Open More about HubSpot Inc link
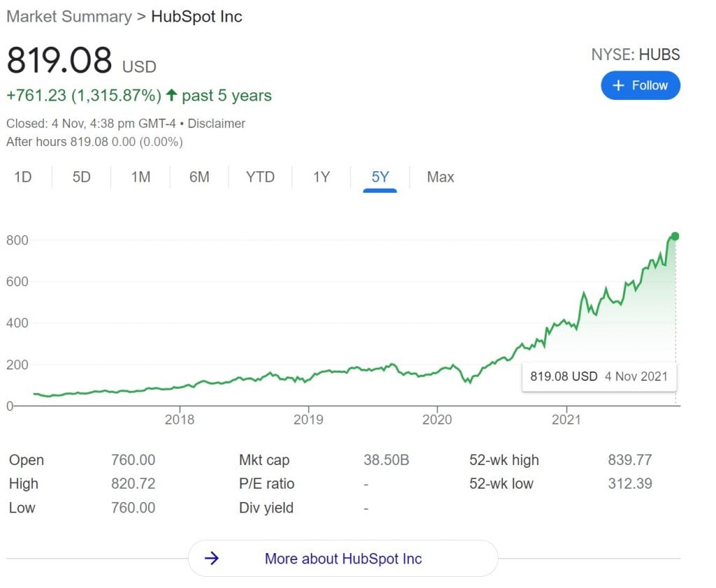The image size is (716, 588). coord(343,559)
